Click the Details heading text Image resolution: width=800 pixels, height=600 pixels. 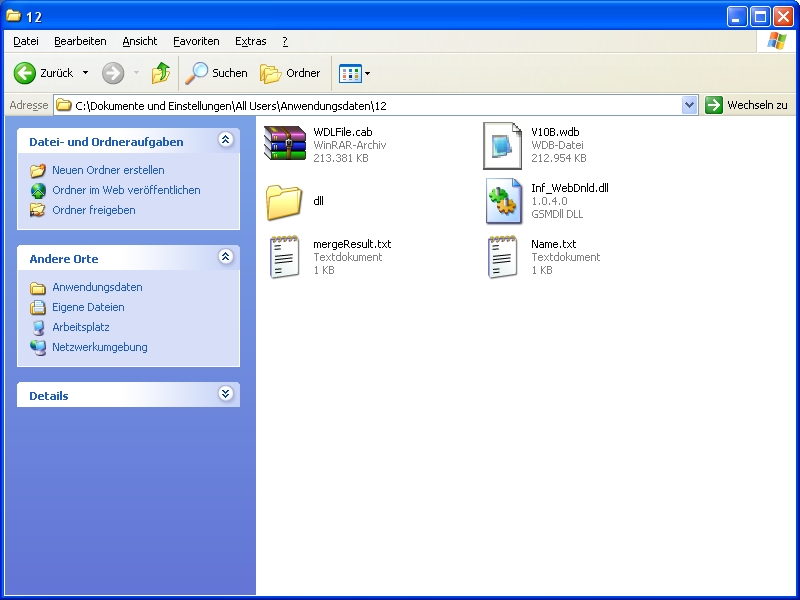48,396
